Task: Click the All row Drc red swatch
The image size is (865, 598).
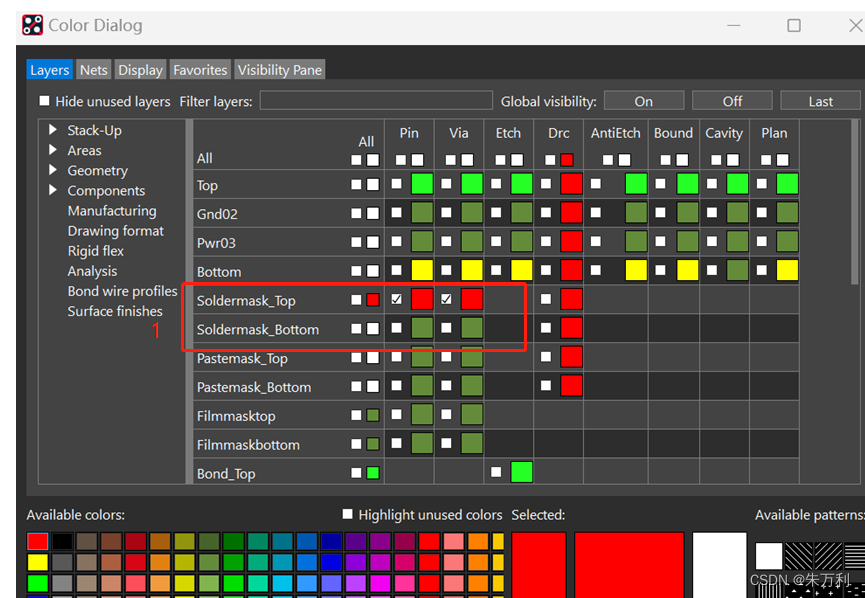Action: click(x=567, y=160)
